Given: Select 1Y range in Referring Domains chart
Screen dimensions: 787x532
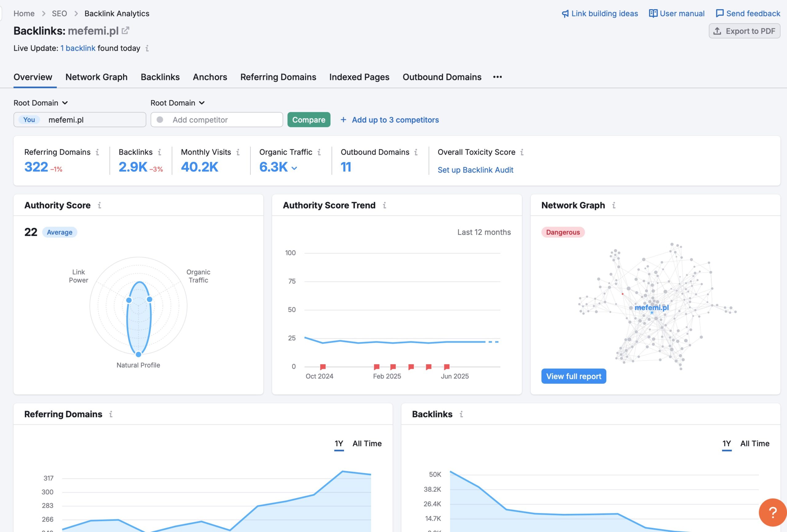Looking at the screenshot, I should point(339,444).
